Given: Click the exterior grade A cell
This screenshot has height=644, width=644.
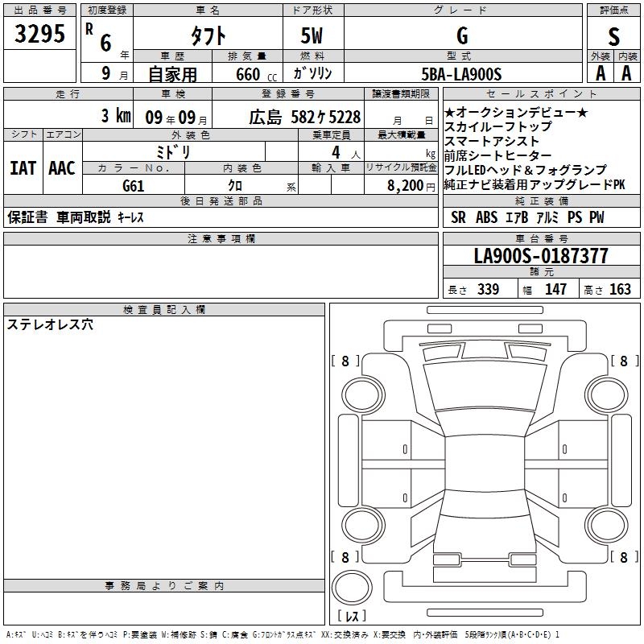Looking at the screenshot, I should tap(600, 72).
